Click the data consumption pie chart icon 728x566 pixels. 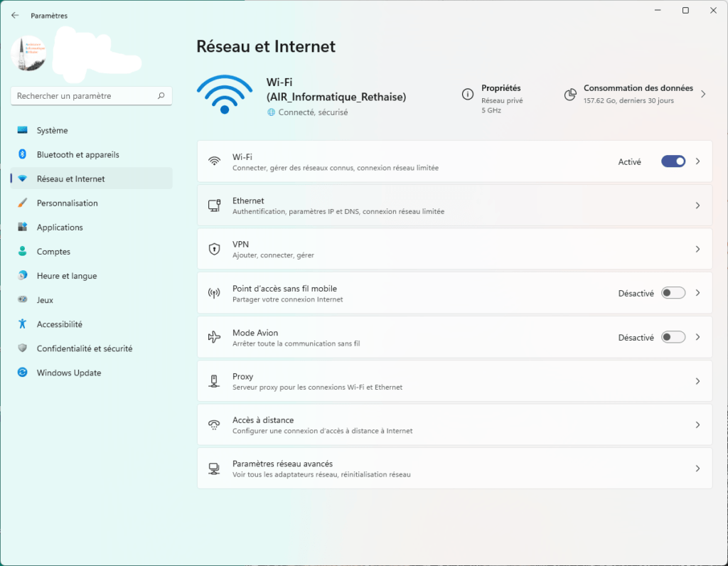pos(569,94)
